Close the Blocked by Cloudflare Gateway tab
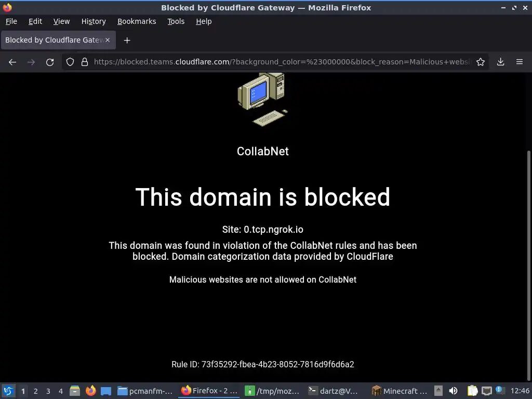 tap(108, 40)
